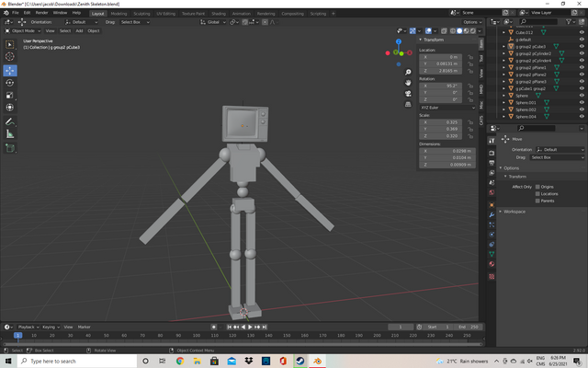
Task: Click the pan hand icon in viewport
Action: [408, 83]
